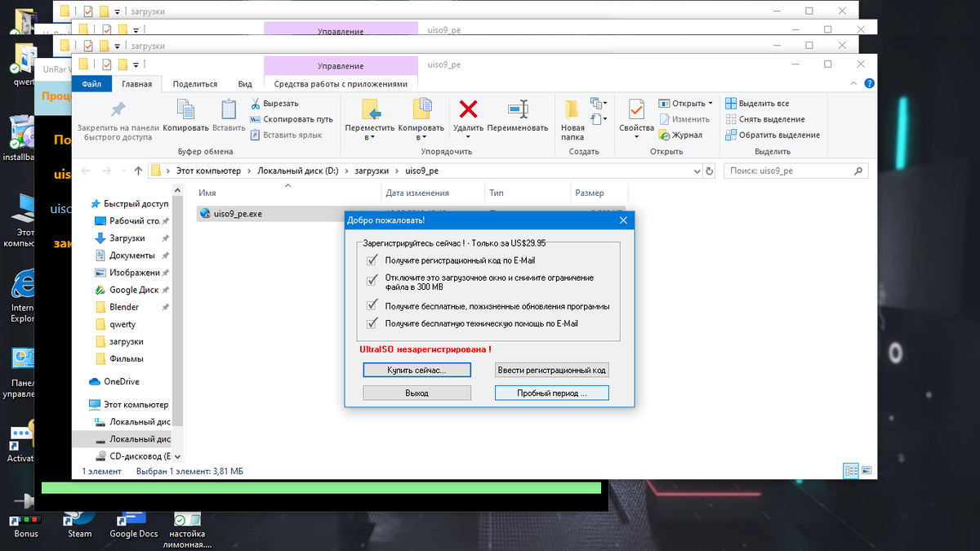Switch to the Вид ribbon tab
The image size is (980, 551).
pos(245,83)
